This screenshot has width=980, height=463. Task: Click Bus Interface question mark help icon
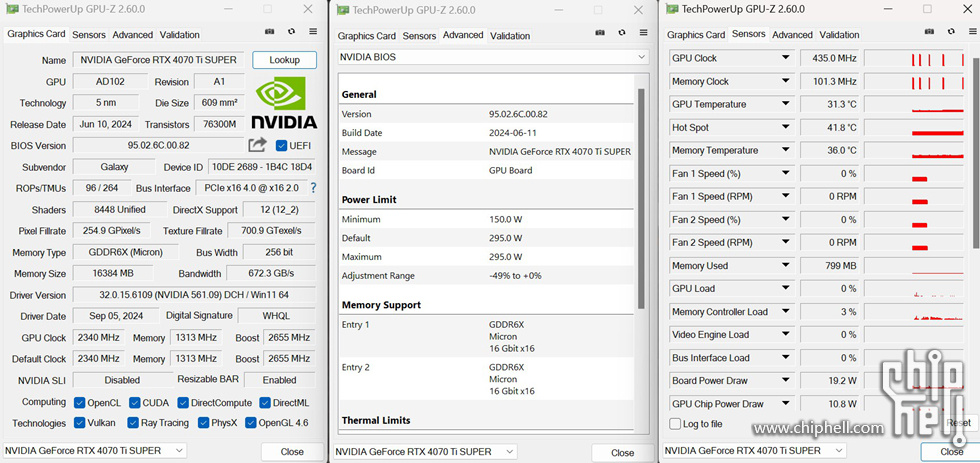[x=314, y=187]
